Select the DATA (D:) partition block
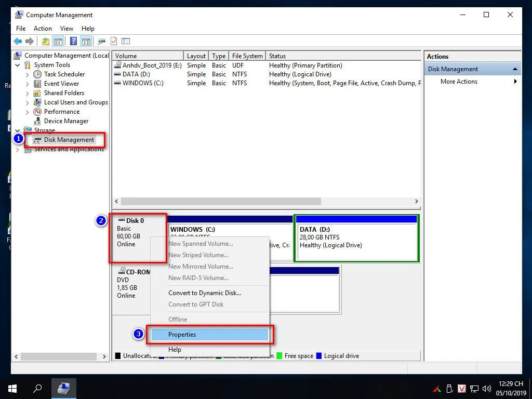The height and width of the screenshot is (399, 532). tap(356, 238)
